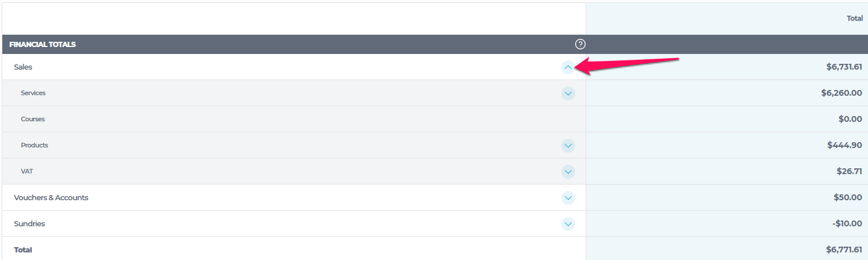Expand the Vouchers & Accounts chevron
868x260 pixels.
(x=568, y=198)
